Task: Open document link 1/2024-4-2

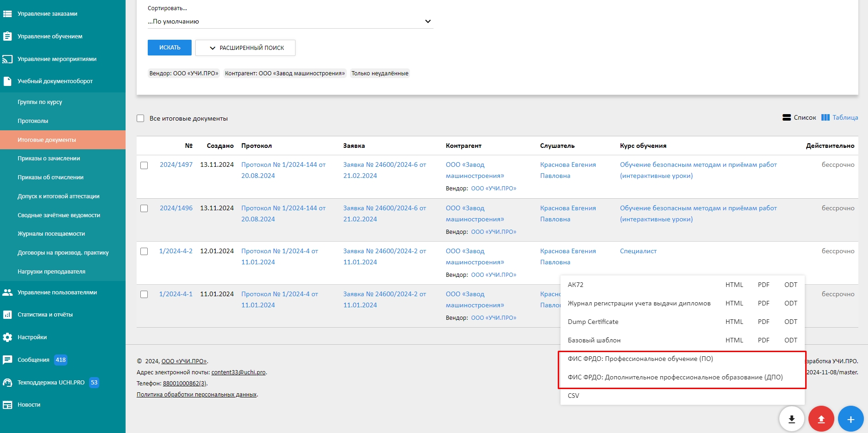Action: pyautogui.click(x=176, y=251)
